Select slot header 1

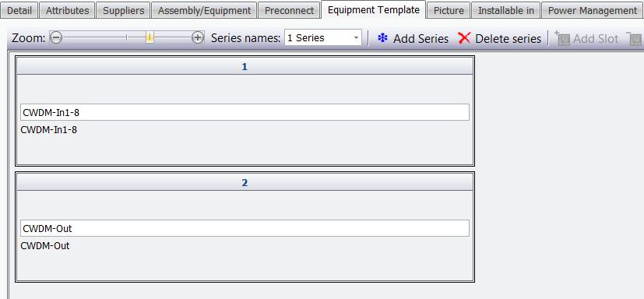pyautogui.click(x=245, y=66)
